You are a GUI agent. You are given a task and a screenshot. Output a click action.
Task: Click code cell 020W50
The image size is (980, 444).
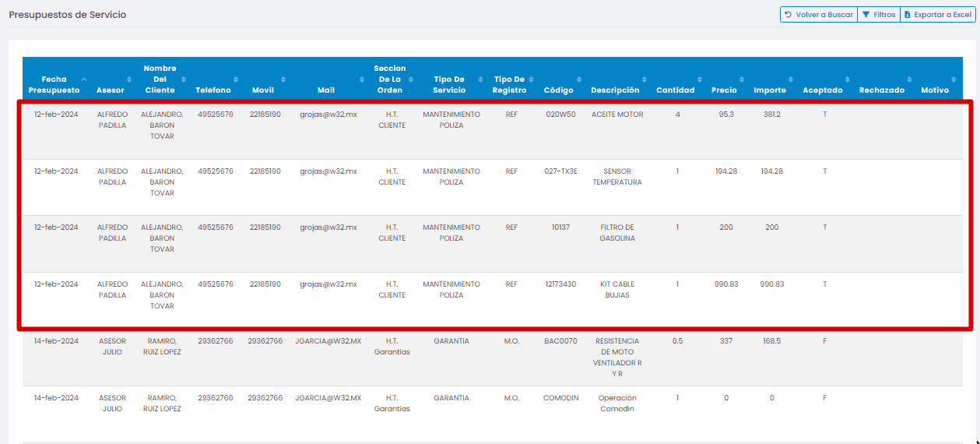coord(560,115)
